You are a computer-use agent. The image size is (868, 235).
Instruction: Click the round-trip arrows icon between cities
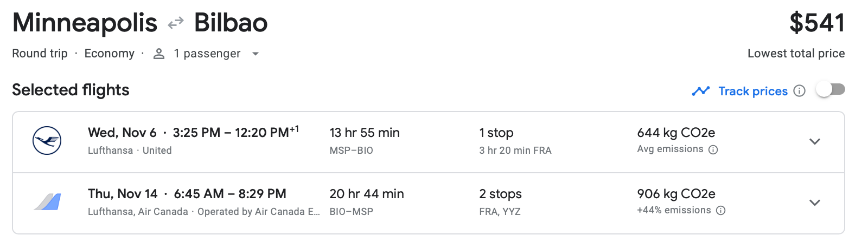[x=176, y=23]
